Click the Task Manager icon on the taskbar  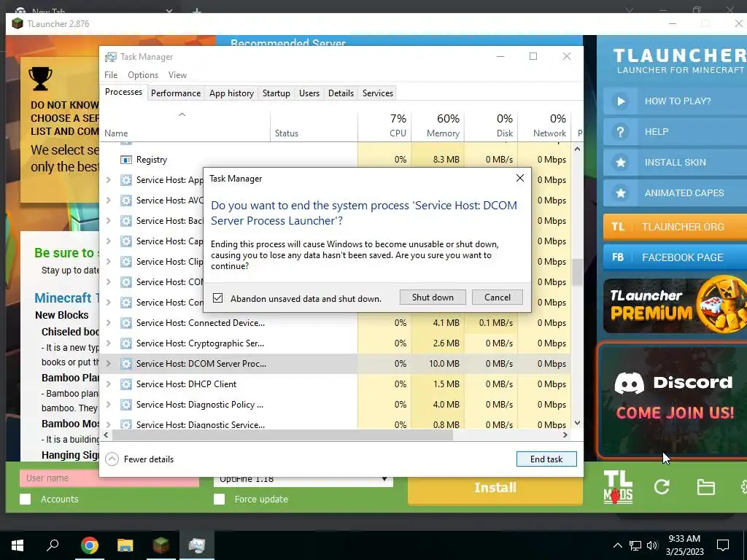197,545
